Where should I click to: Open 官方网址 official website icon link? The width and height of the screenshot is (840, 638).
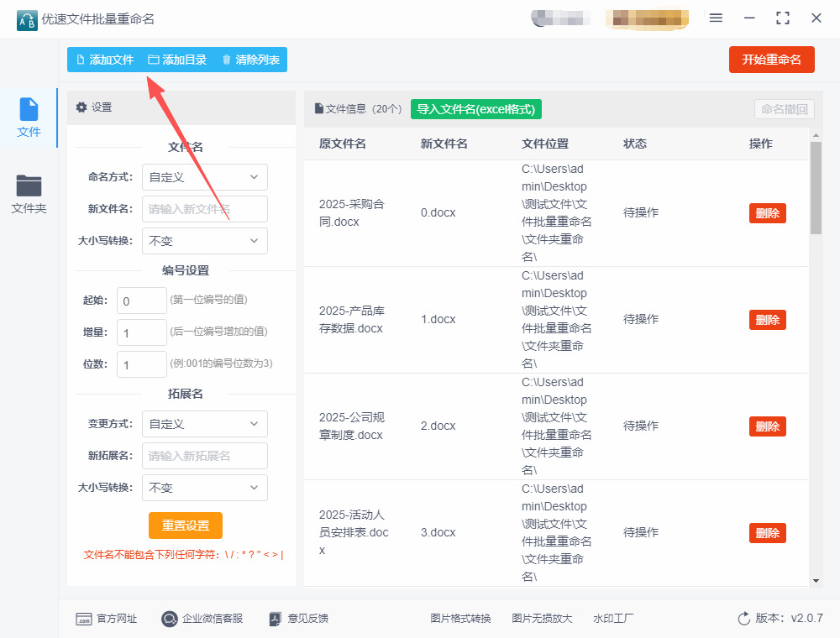pos(84,619)
